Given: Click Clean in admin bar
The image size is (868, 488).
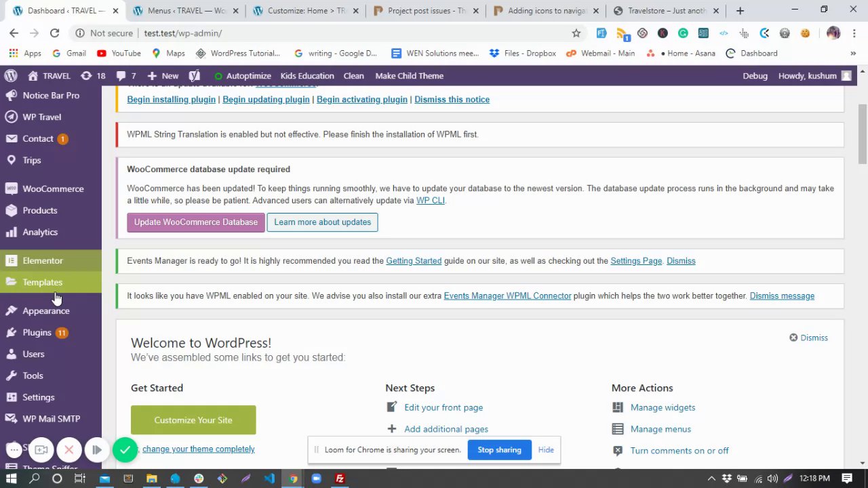Looking at the screenshot, I should coord(353,76).
